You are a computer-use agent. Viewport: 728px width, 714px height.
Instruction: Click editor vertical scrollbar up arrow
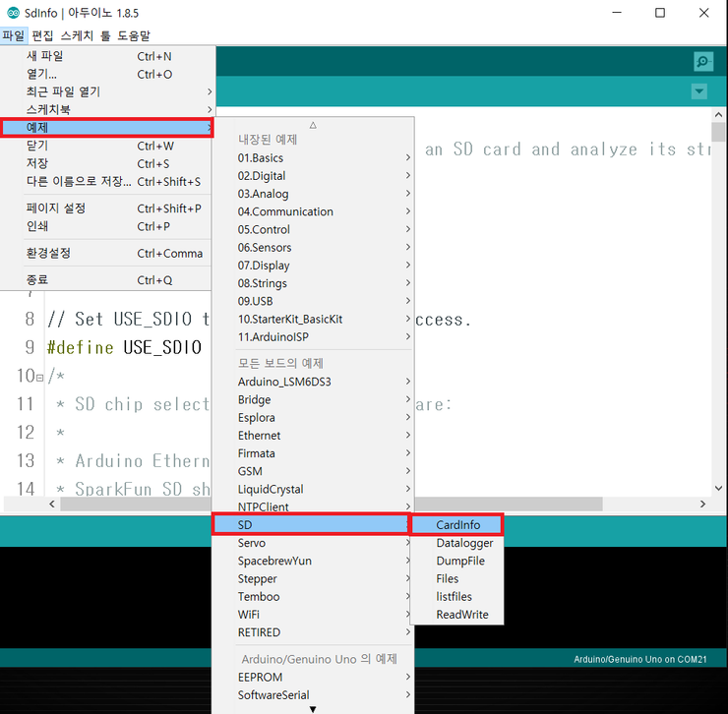719,115
